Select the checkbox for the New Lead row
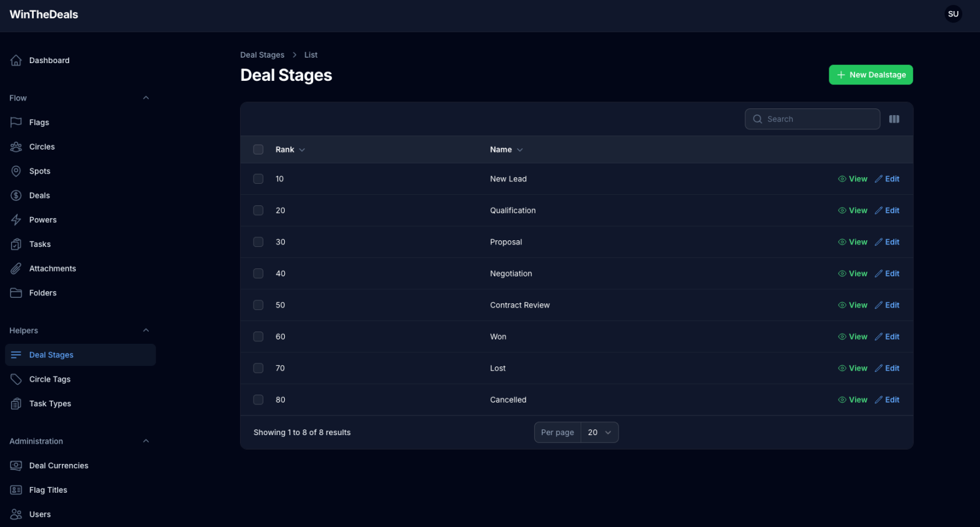Screen dimensions: 980x527 point(258,179)
